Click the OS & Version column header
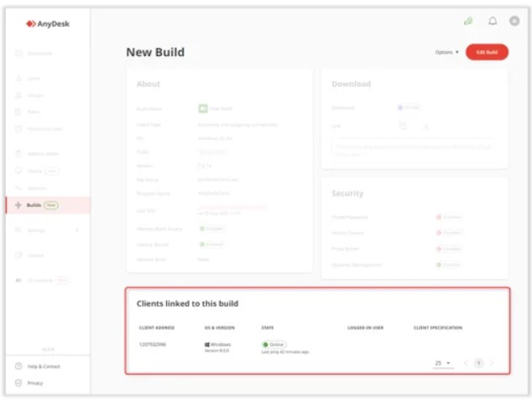The height and width of the screenshot is (400, 532). [220, 328]
